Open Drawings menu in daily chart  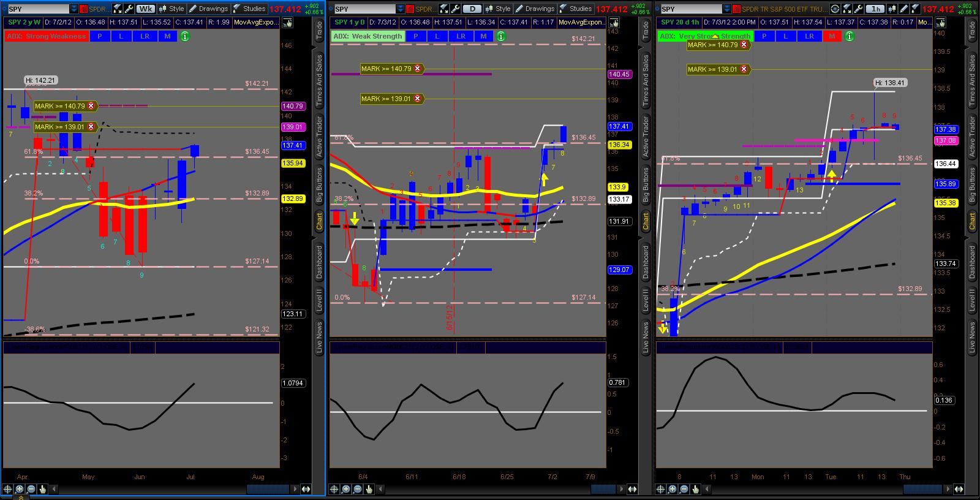(x=535, y=9)
